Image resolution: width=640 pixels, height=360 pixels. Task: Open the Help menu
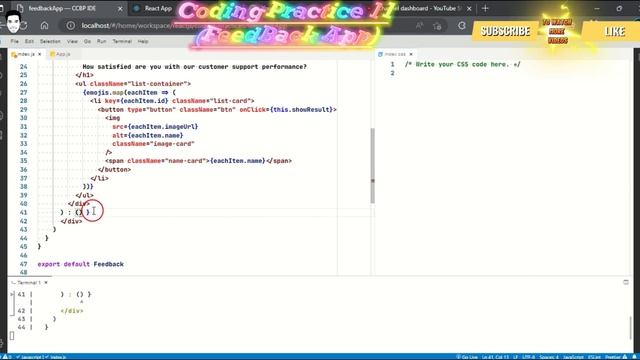143,41
